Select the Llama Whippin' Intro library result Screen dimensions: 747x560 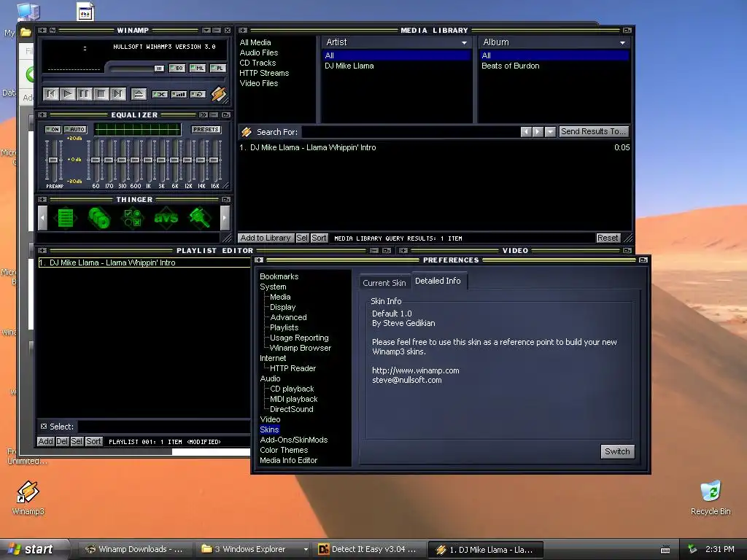tap(434, 147)
